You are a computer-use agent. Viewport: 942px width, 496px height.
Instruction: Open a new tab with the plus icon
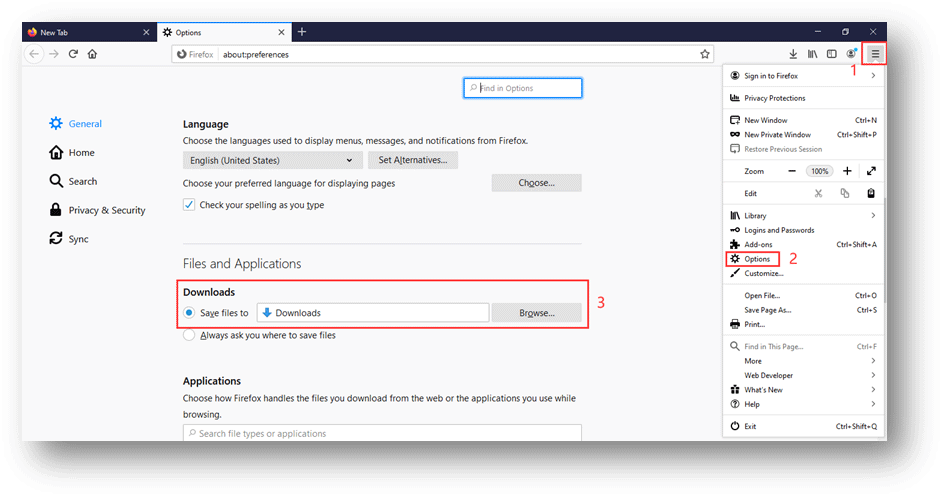[x=302, y=32]
